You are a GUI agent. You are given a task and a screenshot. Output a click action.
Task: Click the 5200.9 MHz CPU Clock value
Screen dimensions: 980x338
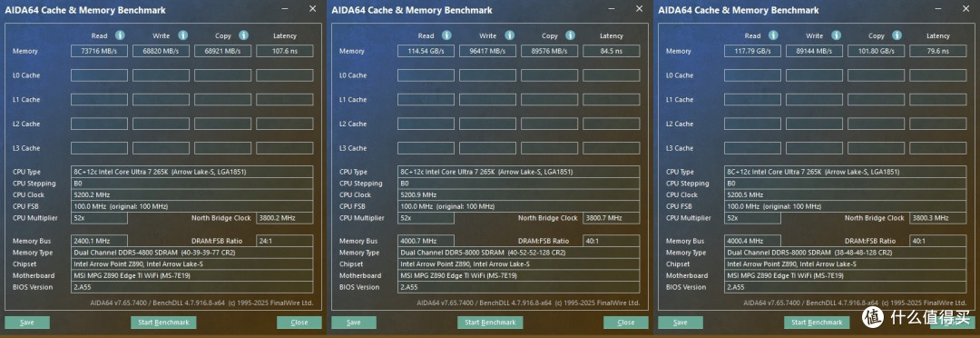point(519,194)
